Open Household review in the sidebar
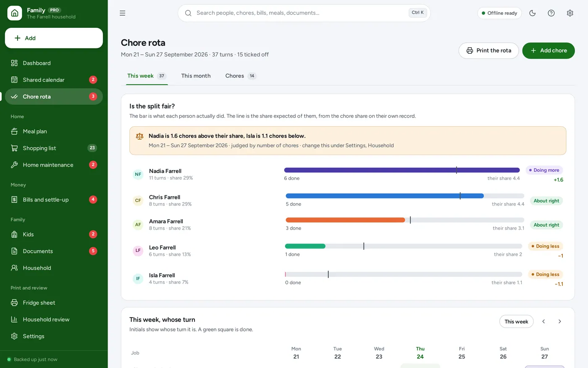Screen dimensions: 588x368 pyautogui.click(x=54, y=320)
